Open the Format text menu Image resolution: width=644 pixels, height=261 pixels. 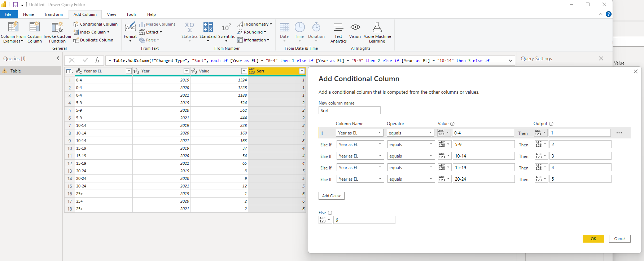click(130, 32)
